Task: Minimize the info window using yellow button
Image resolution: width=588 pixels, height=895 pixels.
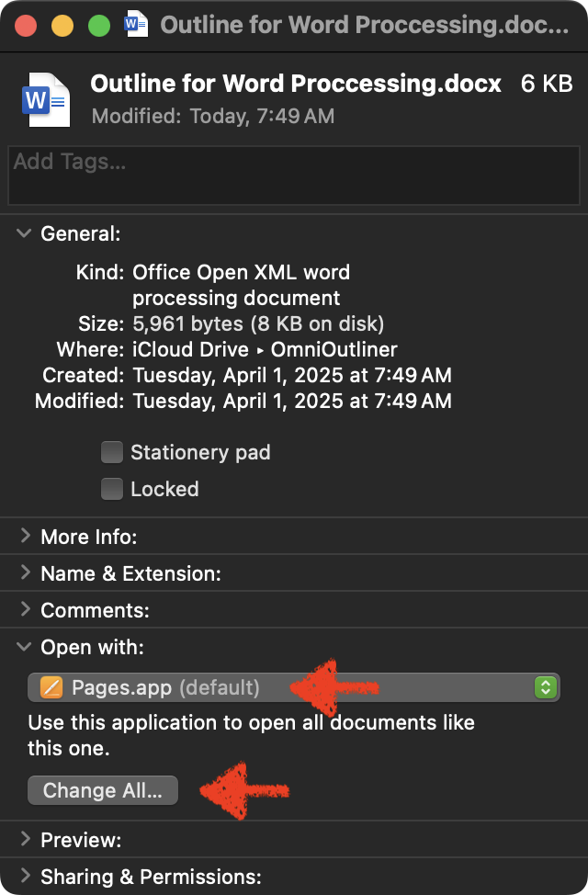Action: coord(62,25)
